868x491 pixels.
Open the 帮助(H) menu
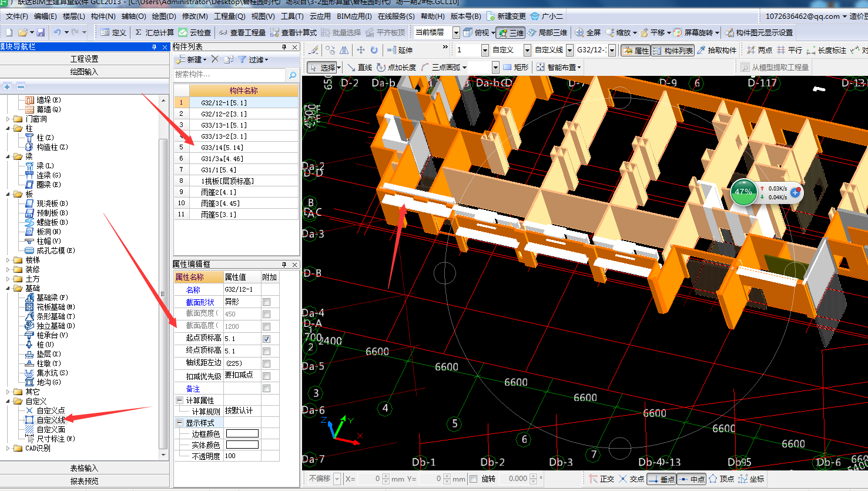click(433, 16)
